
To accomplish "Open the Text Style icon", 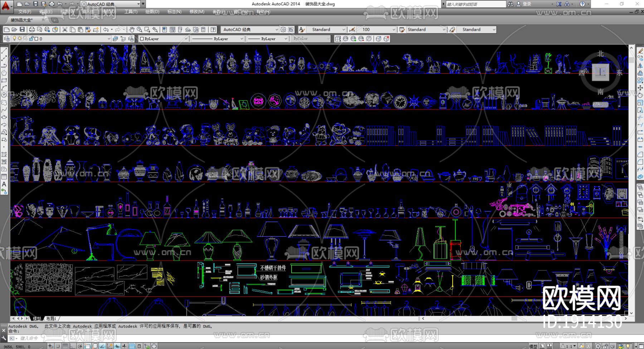I will pos(302,29).
